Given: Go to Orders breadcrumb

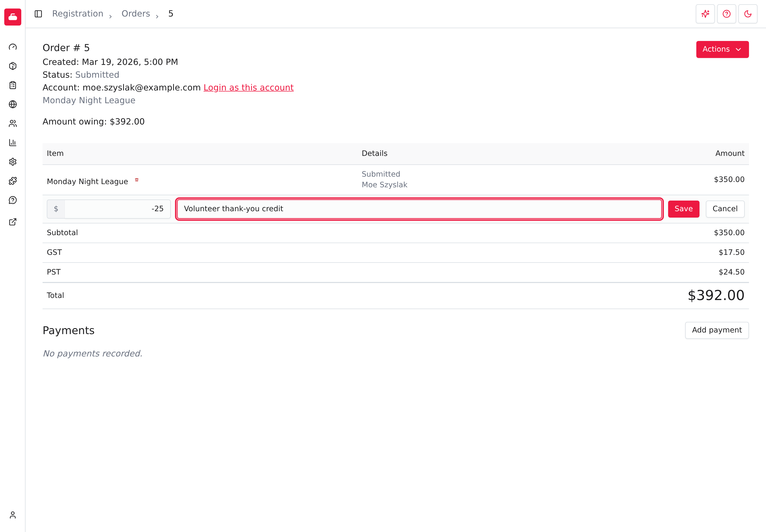Looking at the screenshot, I should pos(136,14).
